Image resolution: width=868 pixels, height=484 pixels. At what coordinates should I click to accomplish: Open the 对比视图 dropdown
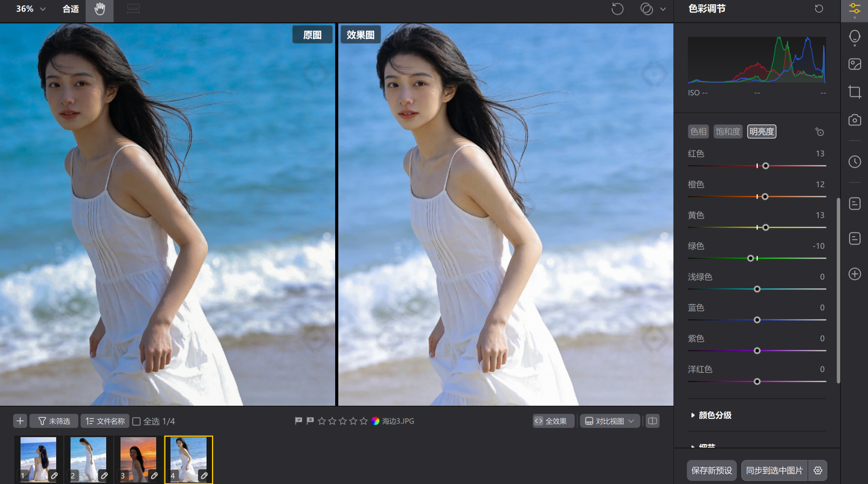(610, 421)
